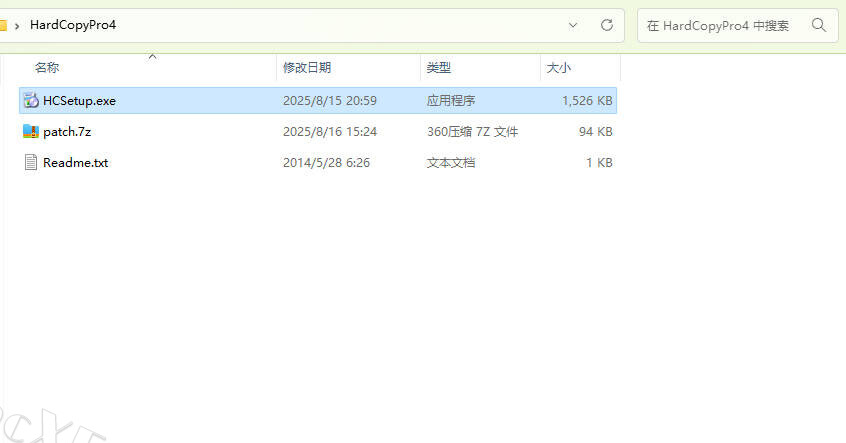Sort files by 名称 column
This screenshot has width=846, height=443.
[x=47, y=67]
